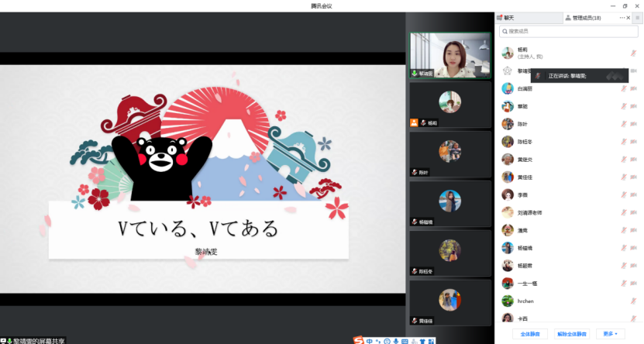Open the three-dots menu on member tab
The image size is (644, 344).
pos(623,17)
